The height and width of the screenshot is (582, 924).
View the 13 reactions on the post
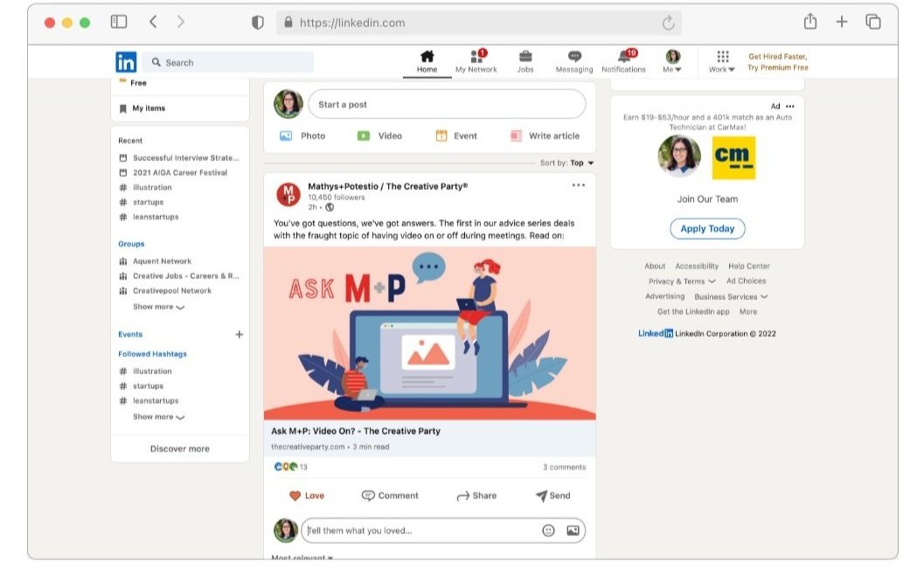click(290, 467)
